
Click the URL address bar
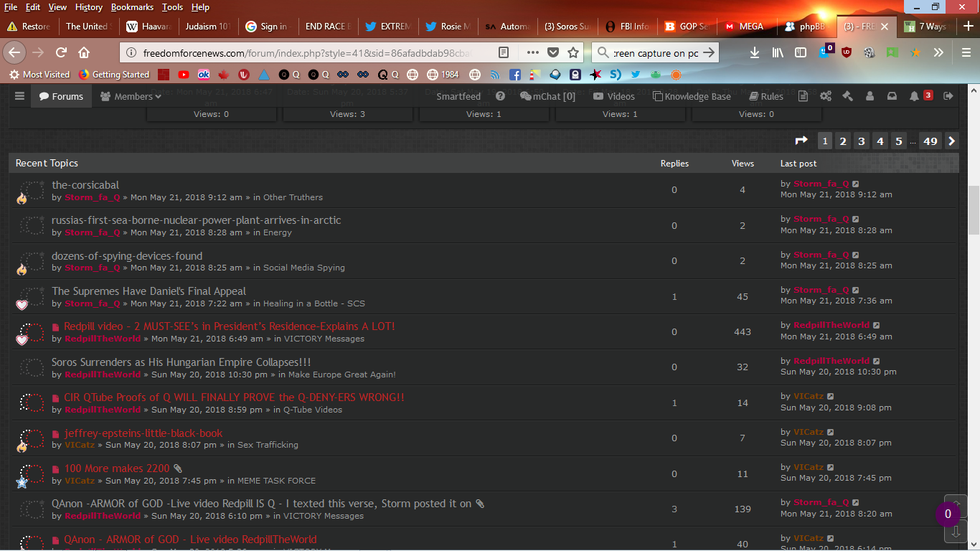click(x=308, y=53)
